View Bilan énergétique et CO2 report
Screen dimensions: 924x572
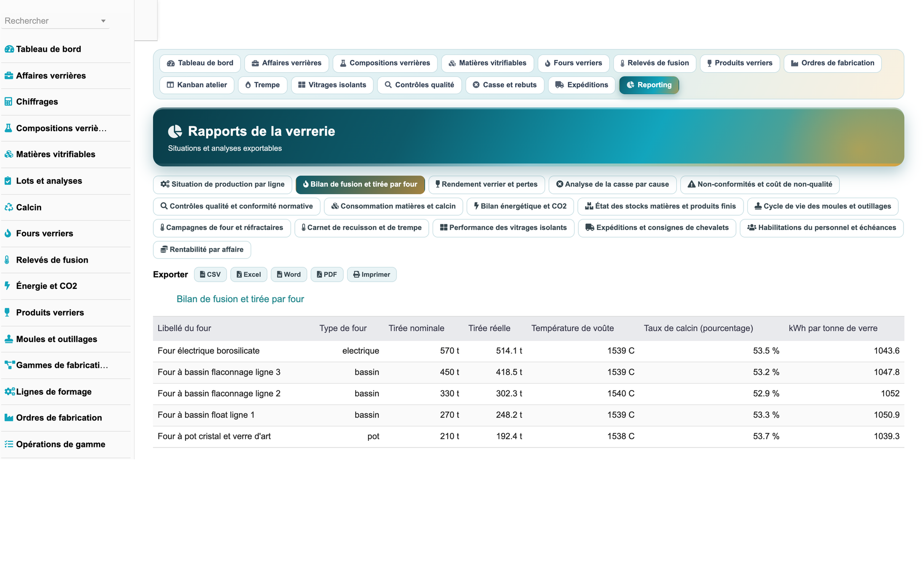[520, 206]
